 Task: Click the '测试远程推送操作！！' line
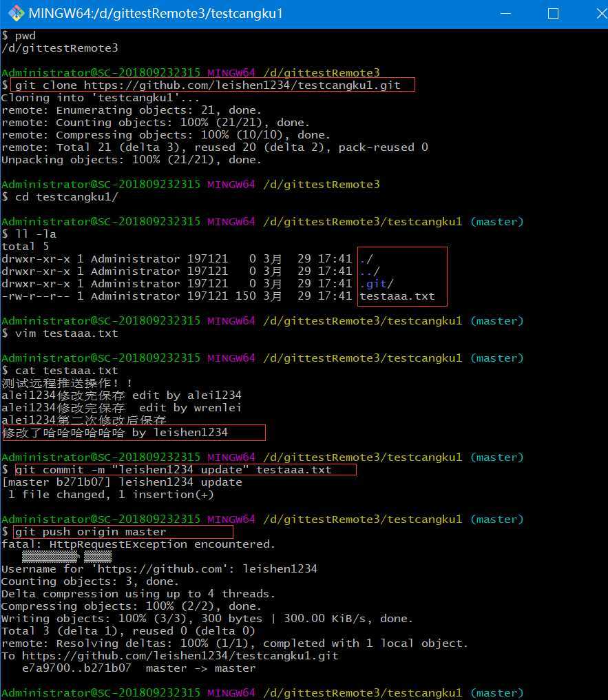click(67, 383)
